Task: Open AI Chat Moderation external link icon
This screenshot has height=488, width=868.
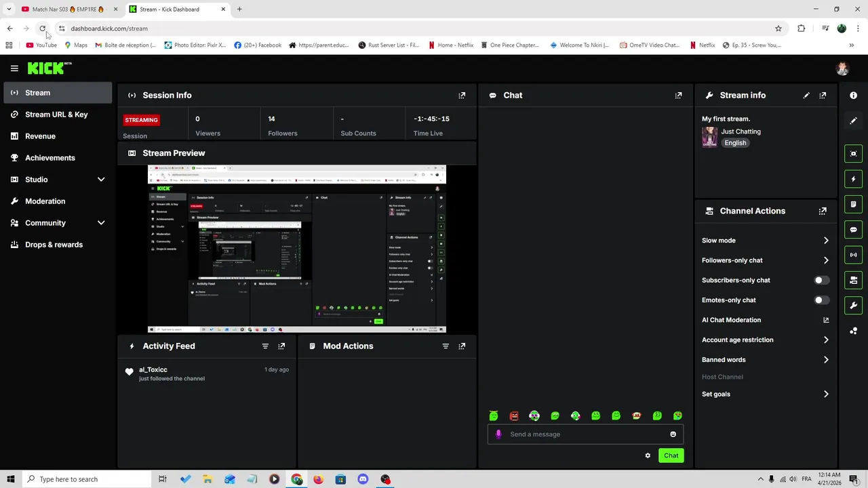Action: [826, 320]
